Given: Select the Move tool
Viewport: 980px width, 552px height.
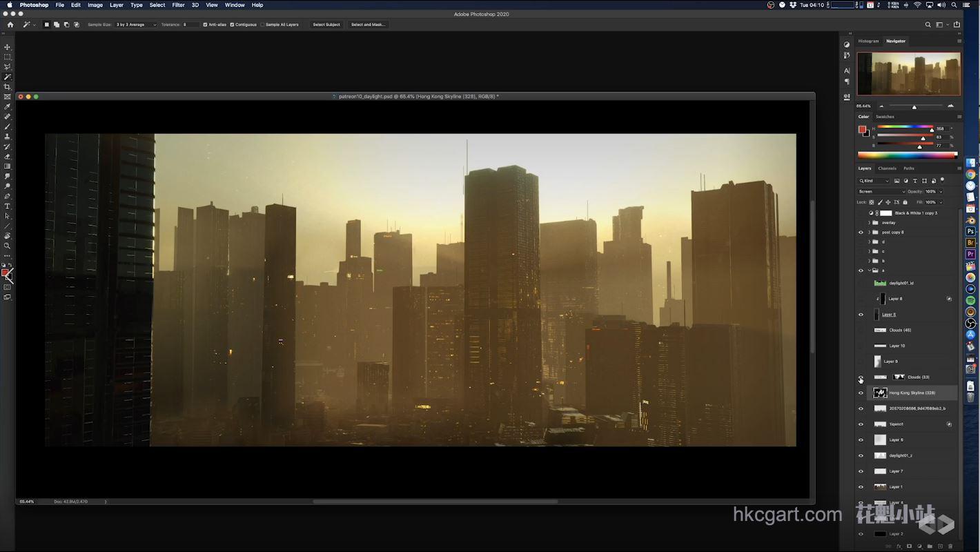Looking at the screenshot, I should pos(8,47).
